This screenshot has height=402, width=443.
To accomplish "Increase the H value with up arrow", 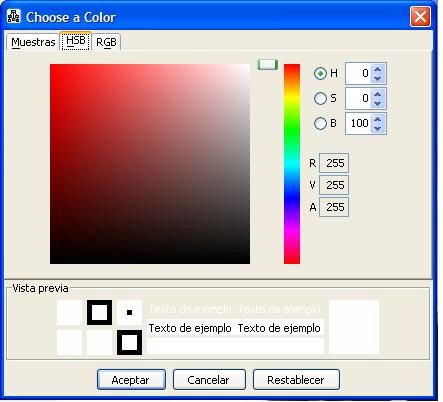I will click(x=377, y=69).
